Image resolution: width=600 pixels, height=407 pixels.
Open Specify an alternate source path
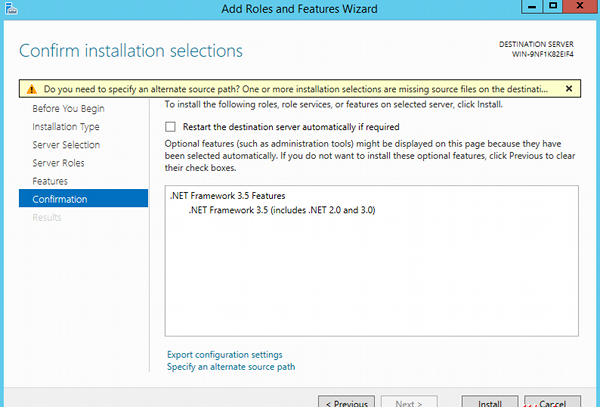coord(231,367)
